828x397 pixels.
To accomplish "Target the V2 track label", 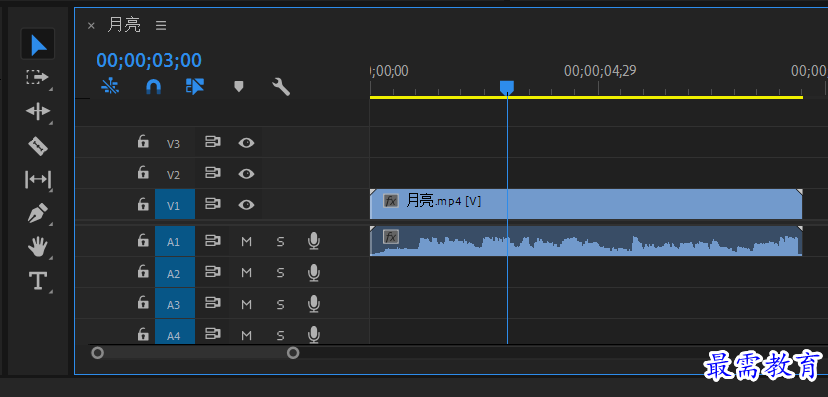I will [174, 174].
